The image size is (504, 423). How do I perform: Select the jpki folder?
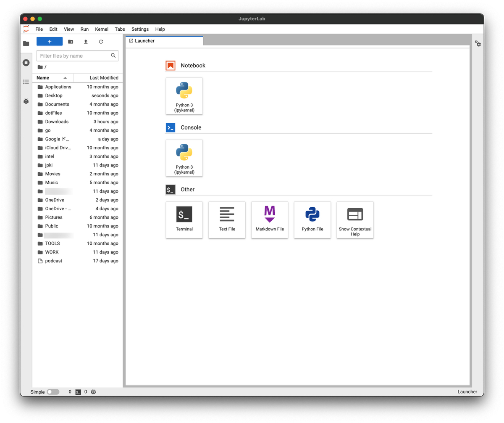coord(77,165)
